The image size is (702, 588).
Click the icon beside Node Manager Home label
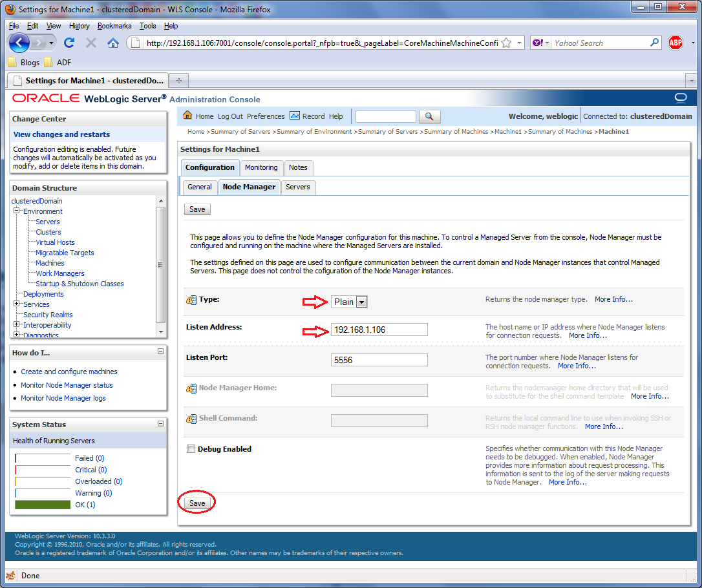tap(191, 388)
